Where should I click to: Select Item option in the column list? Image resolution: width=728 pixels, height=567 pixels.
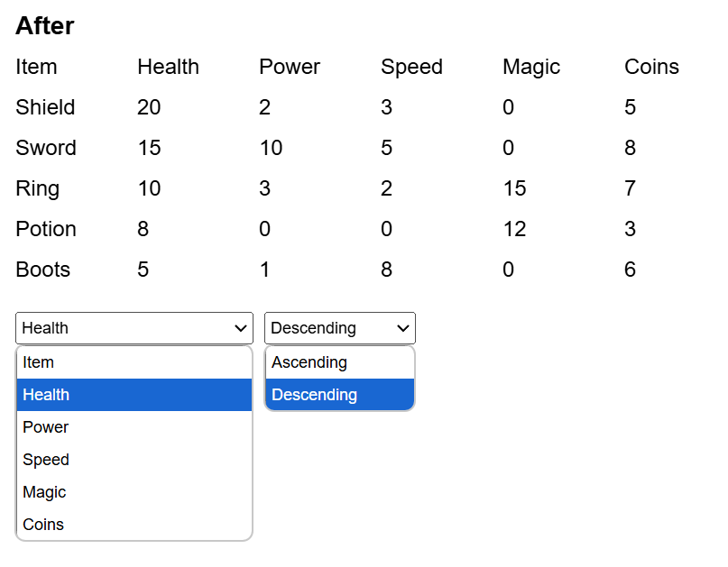click(134, 362)
